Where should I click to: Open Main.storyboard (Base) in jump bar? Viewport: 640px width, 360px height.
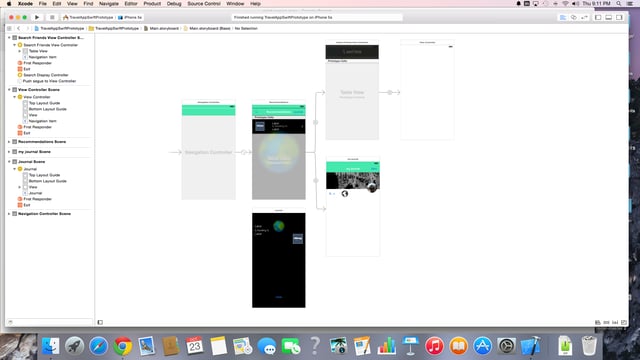coord(207,29)
